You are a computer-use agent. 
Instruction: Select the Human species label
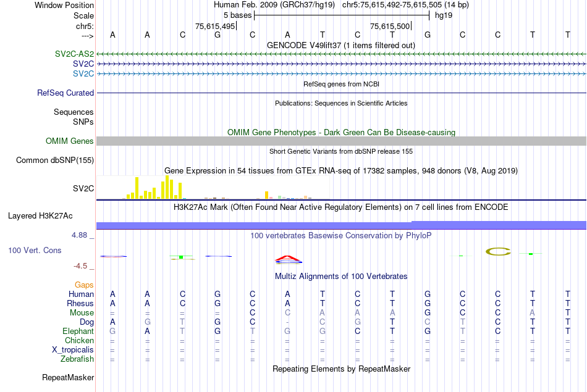pos(81,294)
